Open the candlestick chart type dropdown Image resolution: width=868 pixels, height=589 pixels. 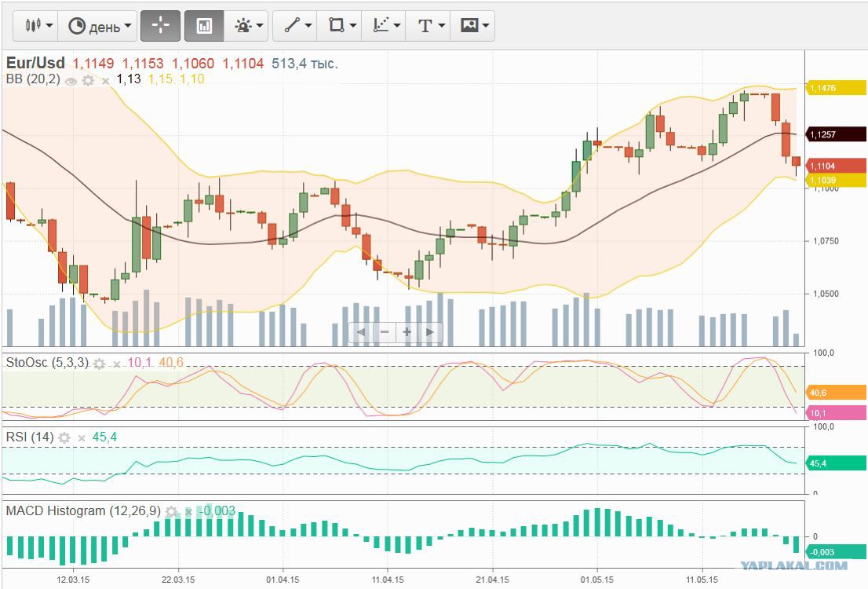(x=36, y=25)
